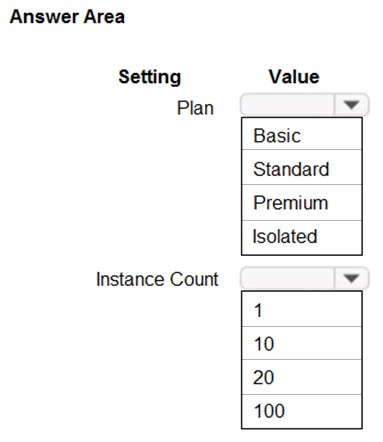This screenshot has width=383, height=442.
Task: Click the Value column header
Action: pos(294,77)
